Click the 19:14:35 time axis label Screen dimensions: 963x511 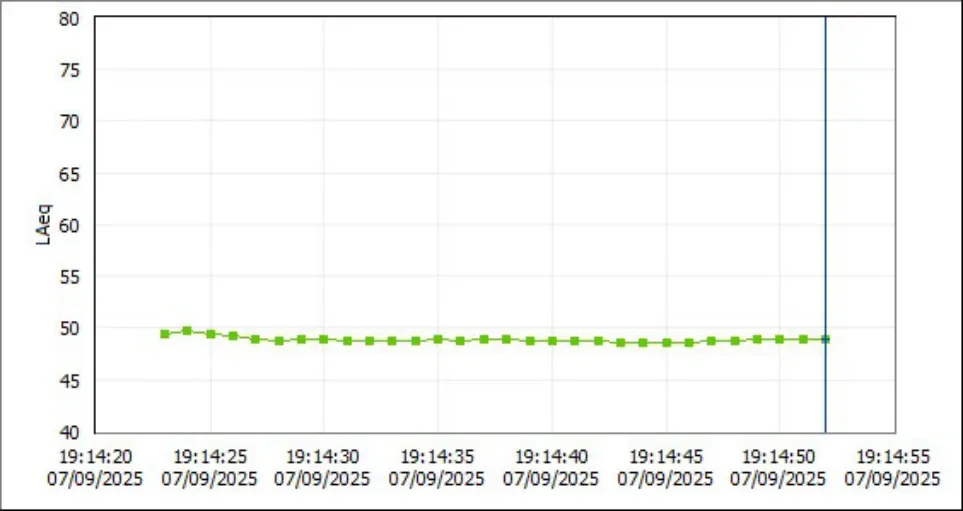pyautogui.click(x=437, y=457)
